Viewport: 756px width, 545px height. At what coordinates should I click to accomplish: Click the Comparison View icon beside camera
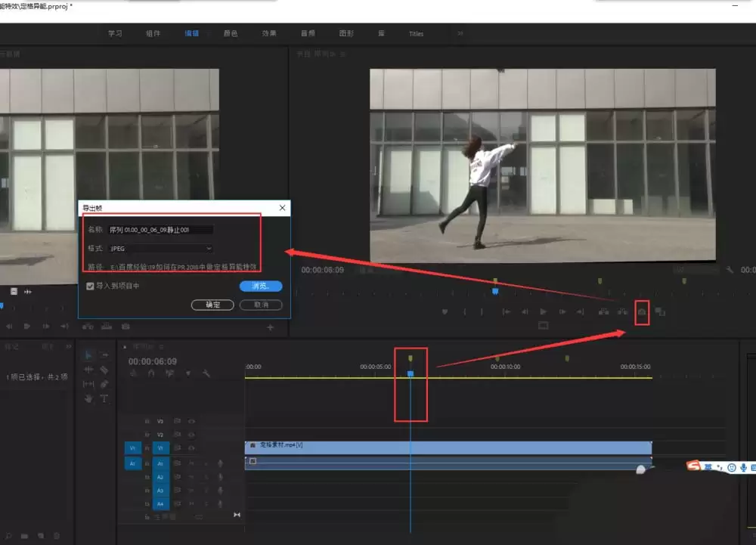660,311
